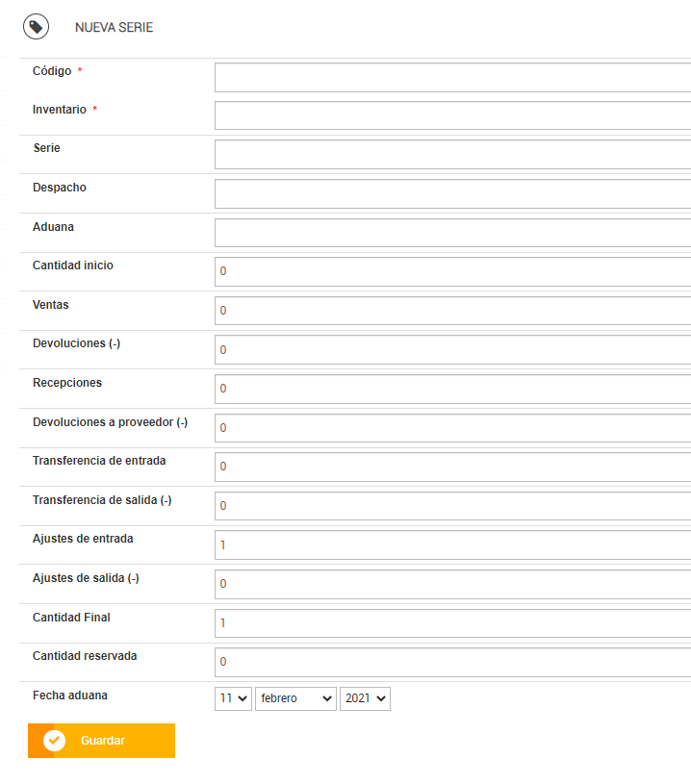Click into the Inventario text field
Image resolution: width=691 pixels, height=784 pixels.
[452, 115]
